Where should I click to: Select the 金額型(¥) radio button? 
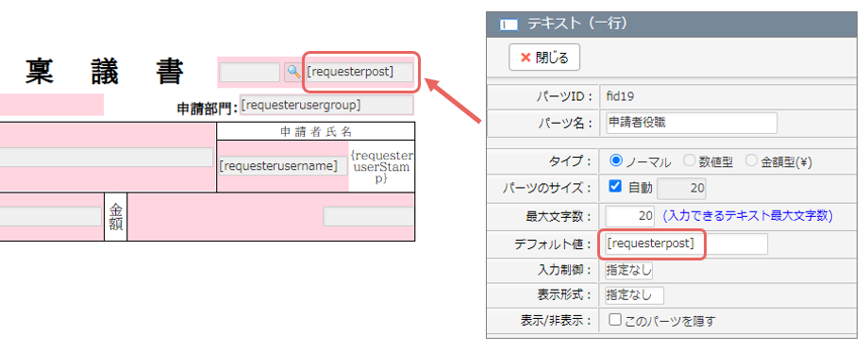[751, 160]
